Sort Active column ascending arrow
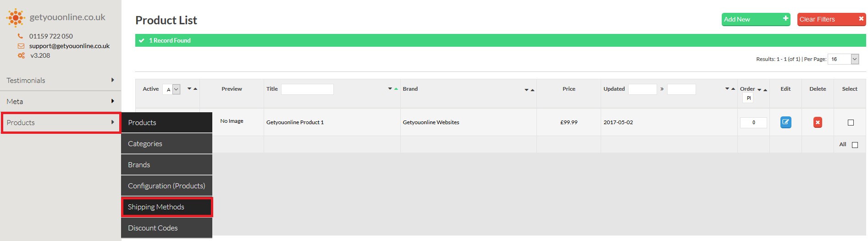The width and height of the screenshot is (868, 241). coord(195,89)
